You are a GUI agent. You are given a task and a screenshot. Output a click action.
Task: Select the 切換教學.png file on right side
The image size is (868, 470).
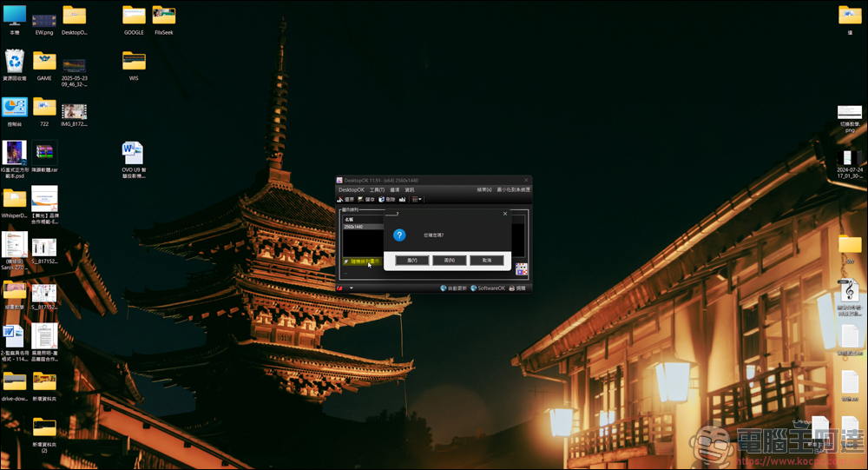[x=850, y=119]
